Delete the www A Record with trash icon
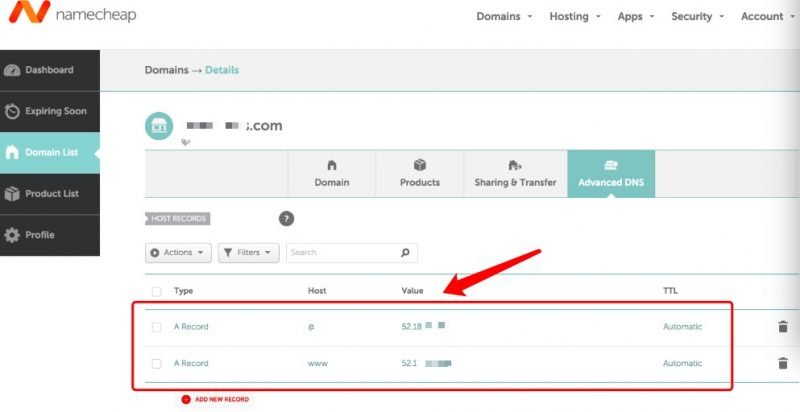The image size is (800, 412). pos(782,364)
